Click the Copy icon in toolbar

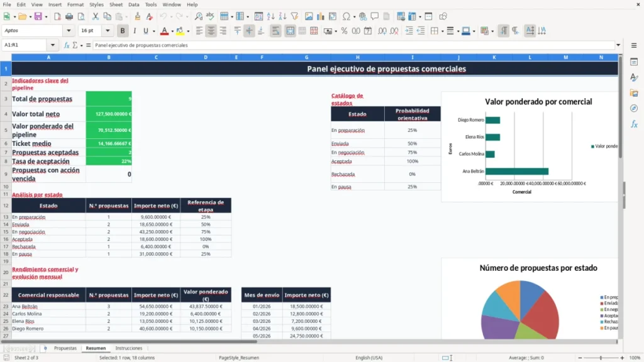[x=107, y=16]
